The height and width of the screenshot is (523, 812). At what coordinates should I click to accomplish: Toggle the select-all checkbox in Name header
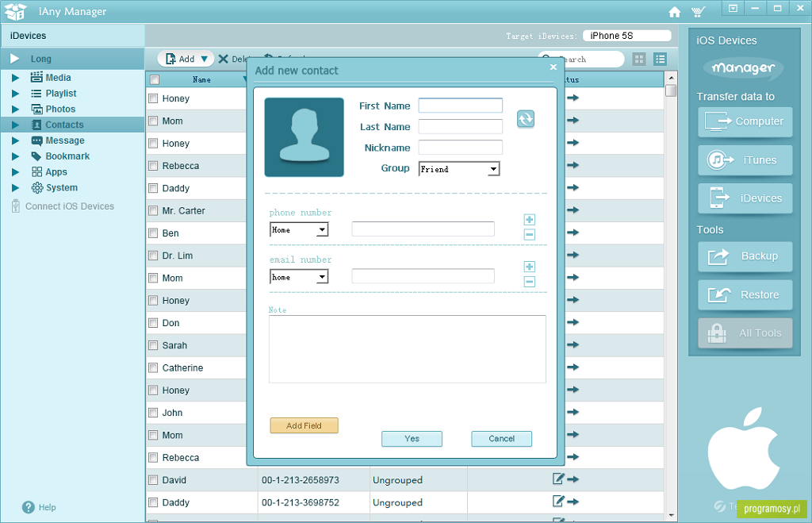point(155,80)
